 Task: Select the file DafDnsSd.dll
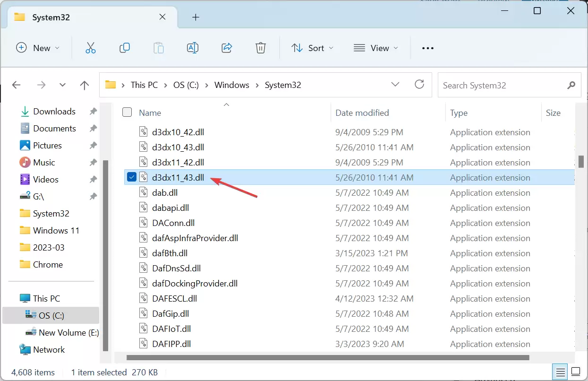pyautogui.click(x=176, y=268)
